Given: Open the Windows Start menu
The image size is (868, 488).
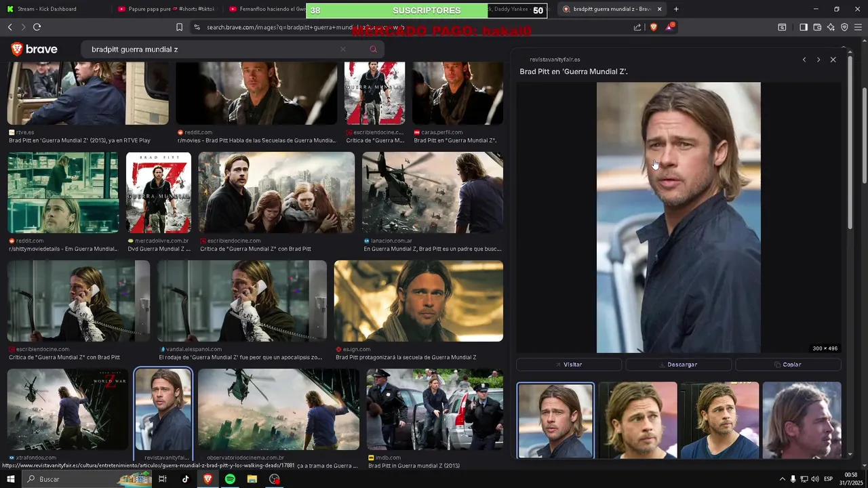Looking at the screenshot, I should tap(10, 479).
